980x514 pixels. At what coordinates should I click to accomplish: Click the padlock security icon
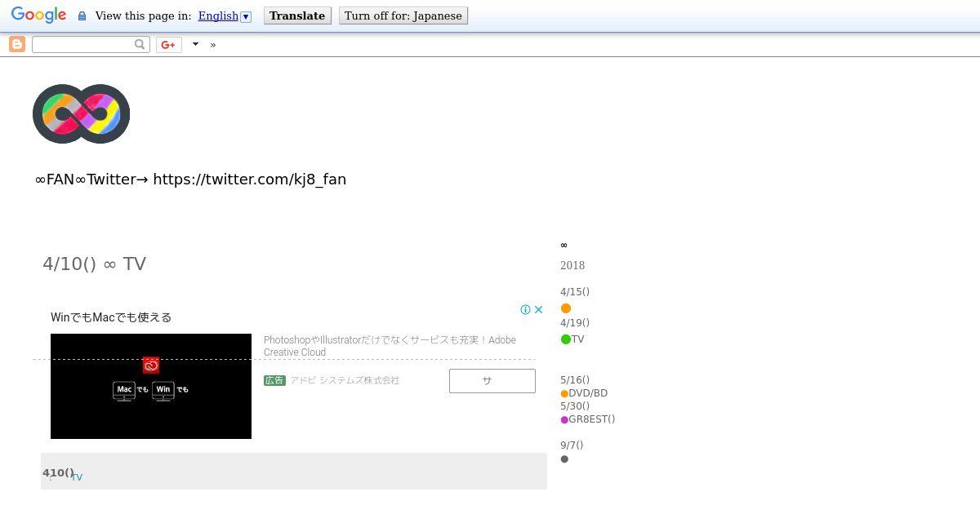[82, 16]
